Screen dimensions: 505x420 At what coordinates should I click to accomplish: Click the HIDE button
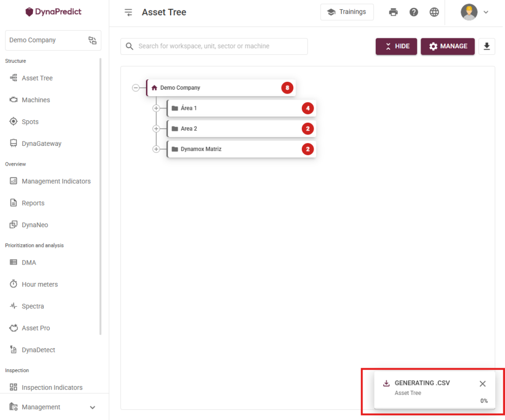396,46
